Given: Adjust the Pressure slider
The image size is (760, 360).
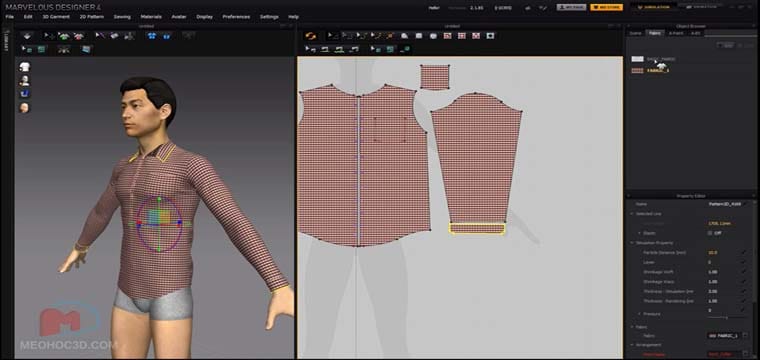Looking at the screenshot, I should point(727,317).
